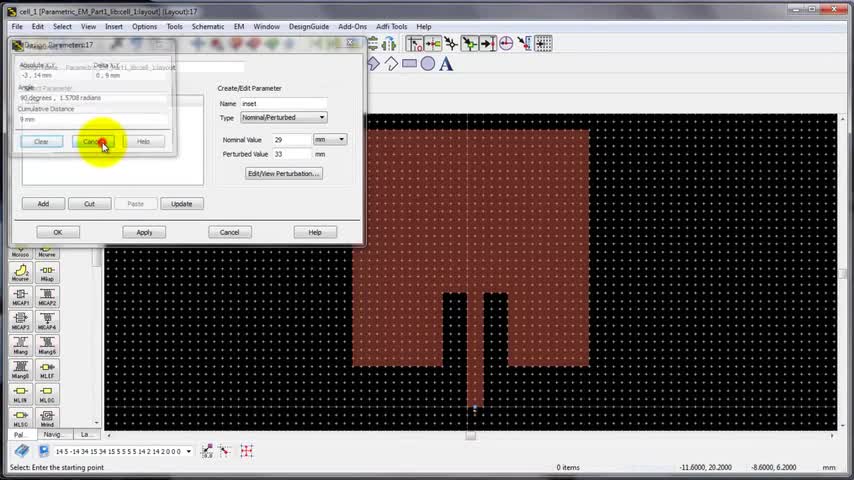Image resolution: width=854 pixels, height=480 pixels.
Task: Choose the Mlang6 palette component
Action: click(47, 345)
